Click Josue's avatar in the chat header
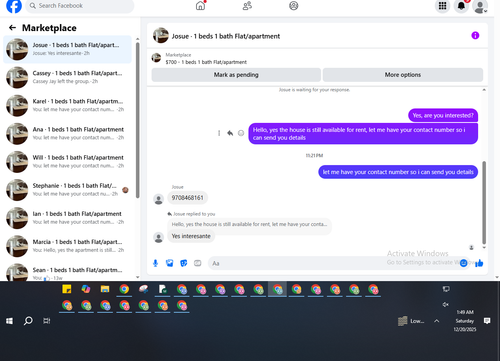 pyautogui.click(x=161, y=35)
